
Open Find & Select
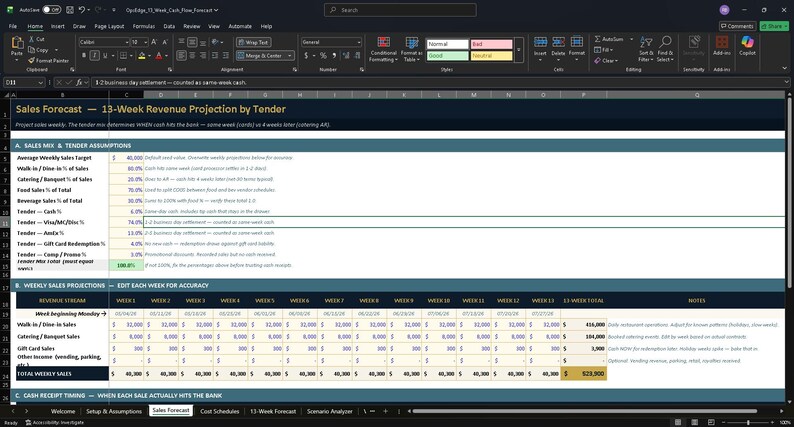coord(665,49)
